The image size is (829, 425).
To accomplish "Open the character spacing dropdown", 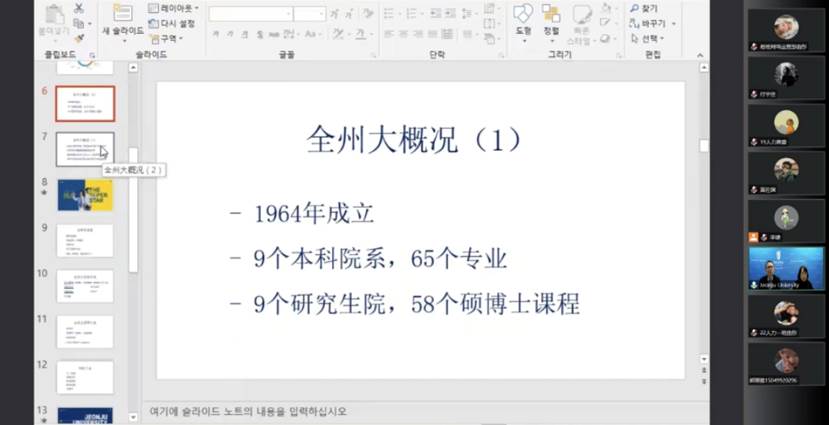I will 291,34.
